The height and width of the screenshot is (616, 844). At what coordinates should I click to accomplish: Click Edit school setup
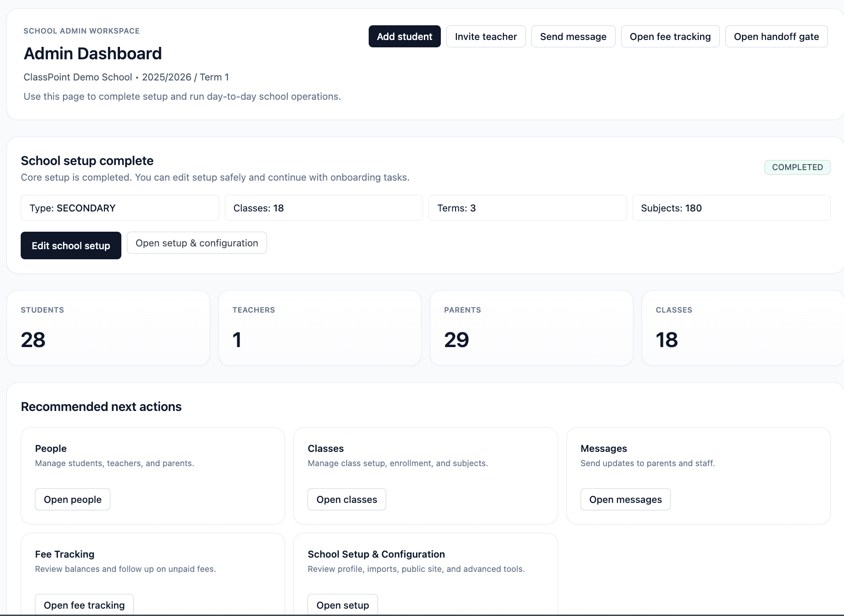[x=71, y=245]
